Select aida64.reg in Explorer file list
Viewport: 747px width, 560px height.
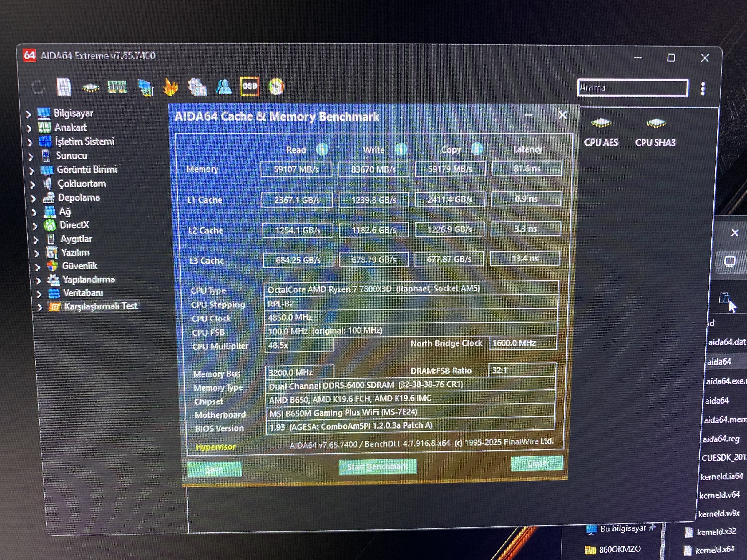pos(721,439)
